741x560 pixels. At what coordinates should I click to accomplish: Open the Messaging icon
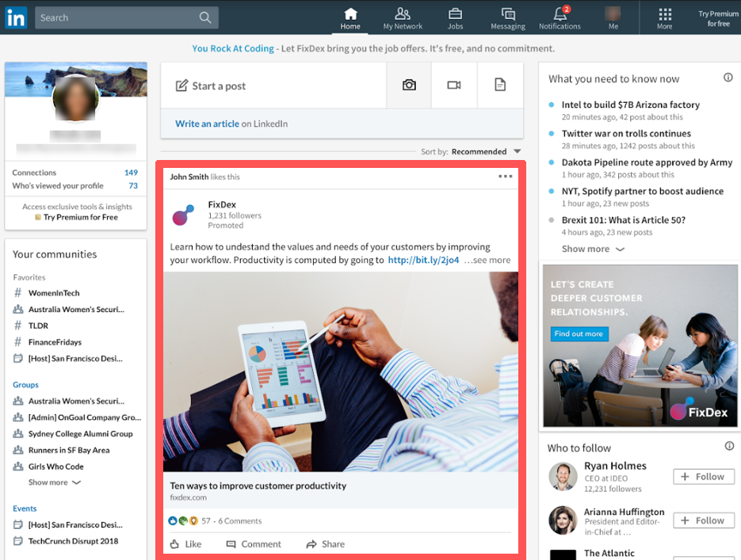tap(508, 14)
